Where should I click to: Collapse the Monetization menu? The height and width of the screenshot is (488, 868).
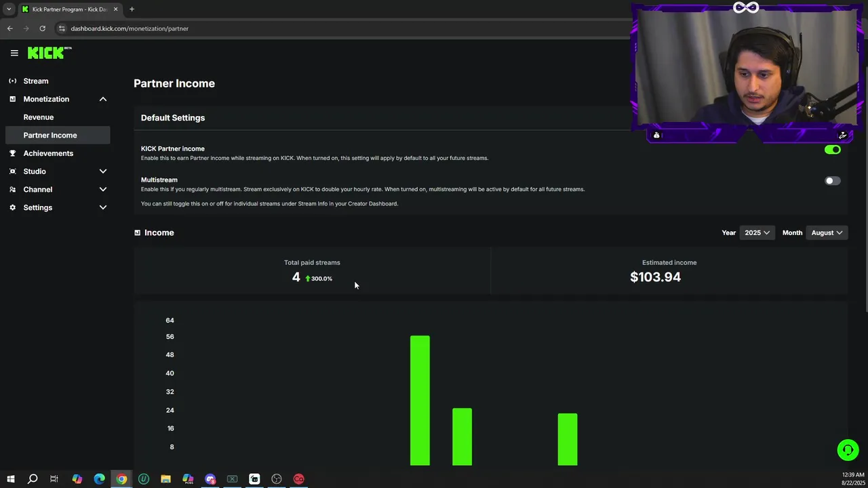pyautogui.click(x=103, y=99)
